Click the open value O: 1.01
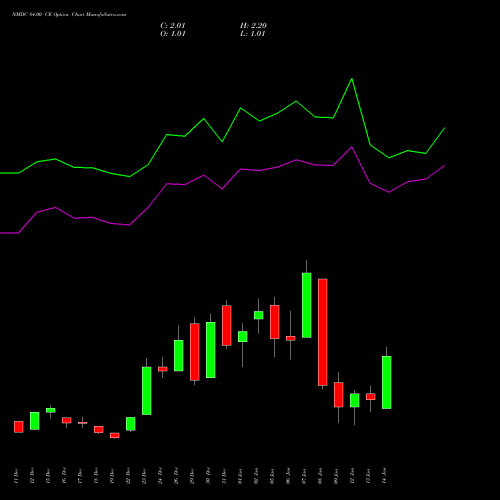This screenshot has width=500, height=500. (173, 34)
